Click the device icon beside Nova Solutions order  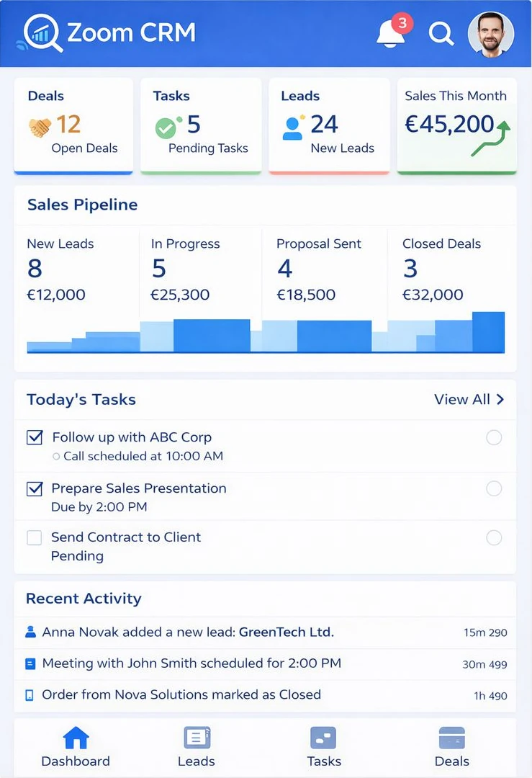coord(30,695)
